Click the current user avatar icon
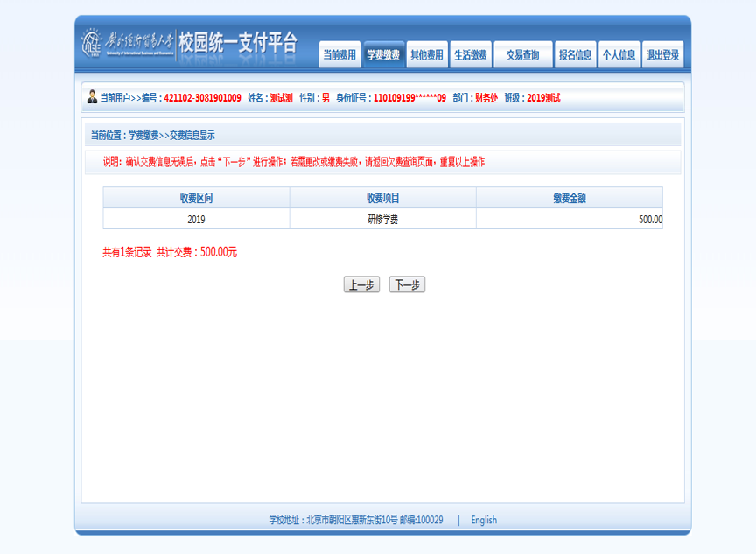Viewport: 756px width, 554px height. 92,97
